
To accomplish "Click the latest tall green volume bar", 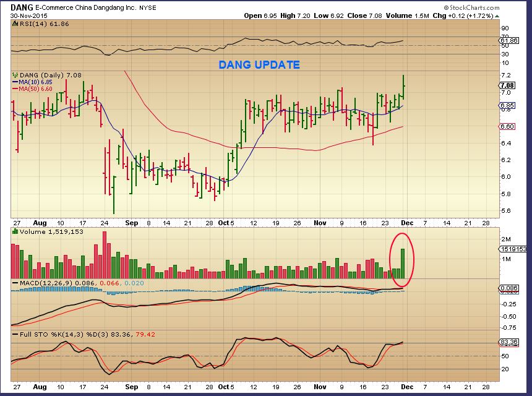I will 403,264.
